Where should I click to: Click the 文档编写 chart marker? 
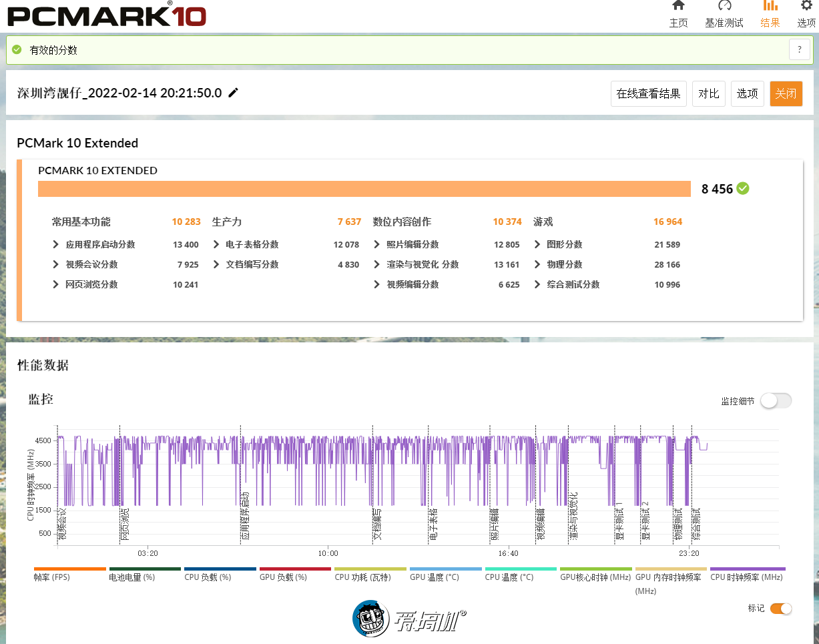coord(377,525)
